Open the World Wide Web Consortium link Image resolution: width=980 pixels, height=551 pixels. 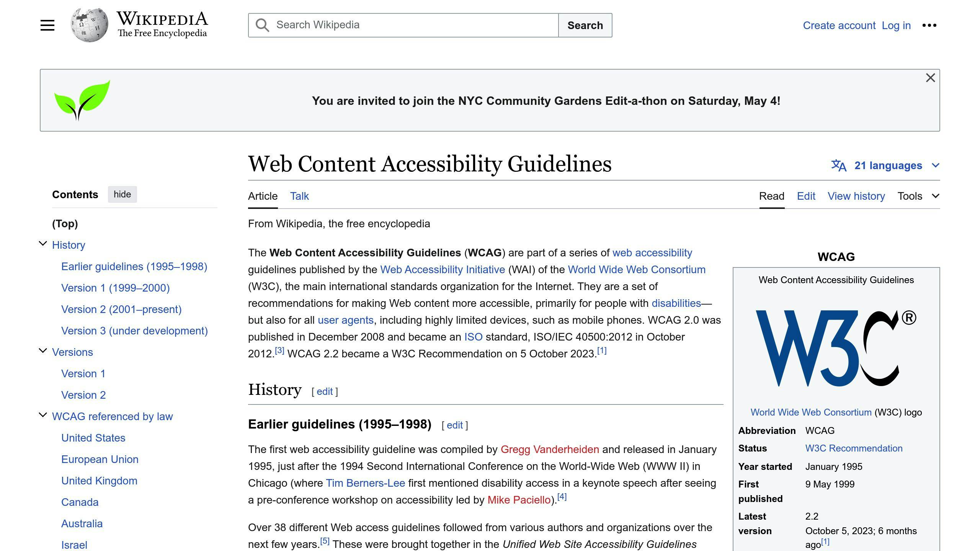coord(637,269)
